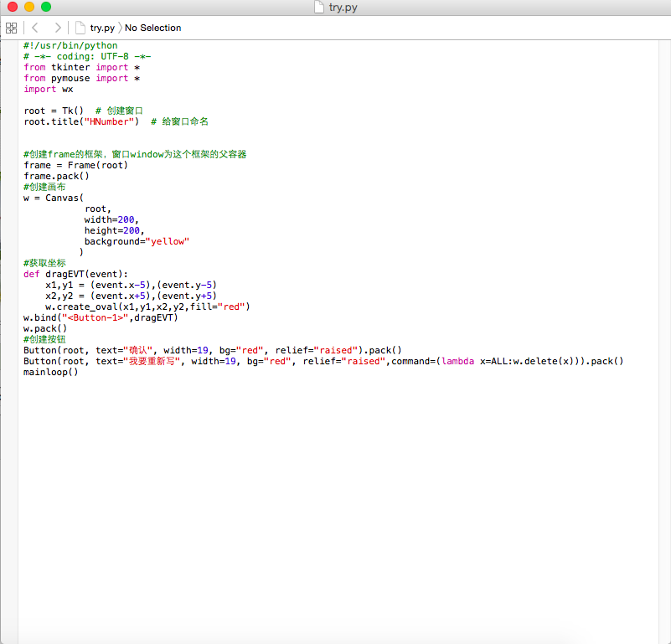
Task: Click the "yellow" background string
Action: coord(168,241)
